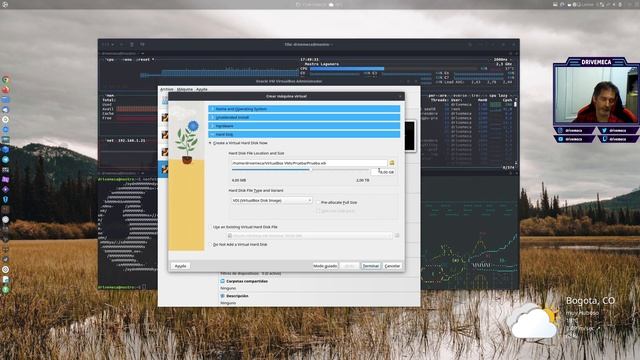
Task: Click the Atrás button
Action: (x=349, y=266)
